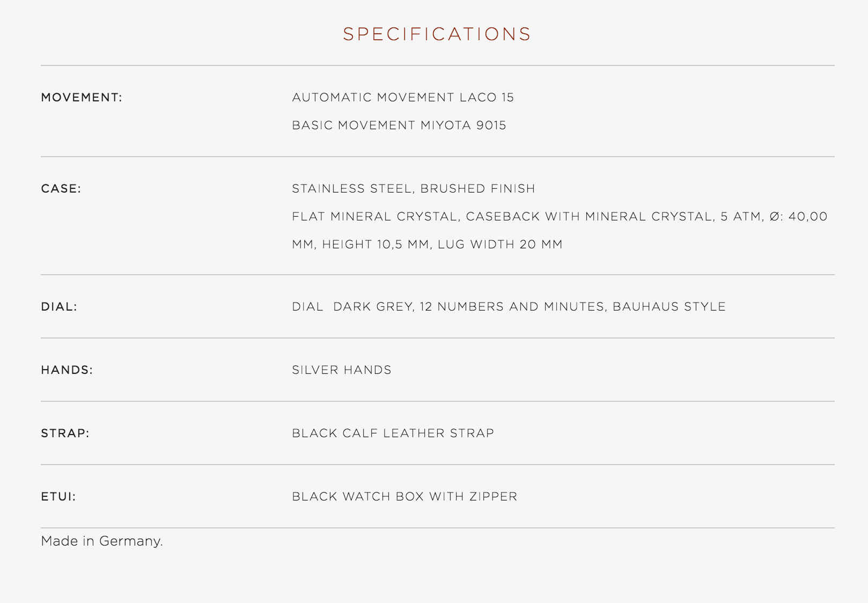This screenshot has height=603, width=868.
Task: Click the Silver Hands value
Action: (342, 370)
